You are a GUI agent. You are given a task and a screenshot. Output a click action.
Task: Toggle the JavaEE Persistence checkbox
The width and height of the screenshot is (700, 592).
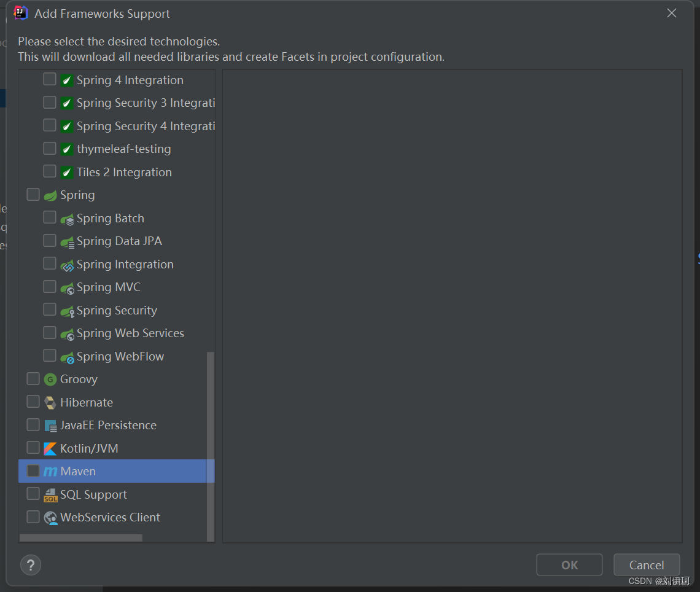click(33, 424)
